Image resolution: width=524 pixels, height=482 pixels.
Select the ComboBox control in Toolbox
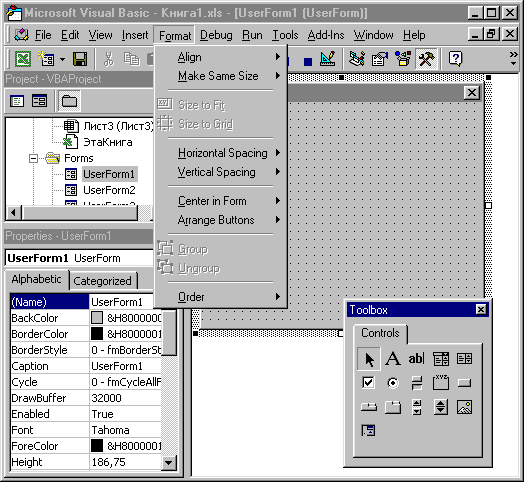tap(441, 359)
